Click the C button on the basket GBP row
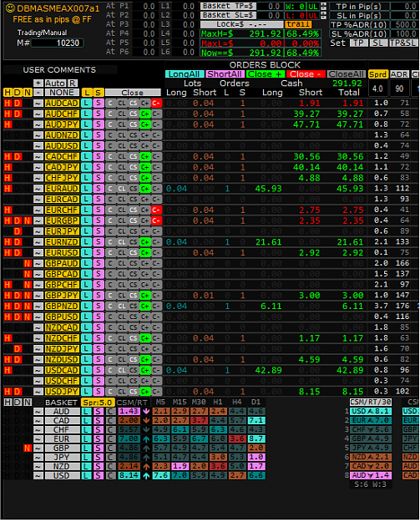 click(x=110, y=449)
